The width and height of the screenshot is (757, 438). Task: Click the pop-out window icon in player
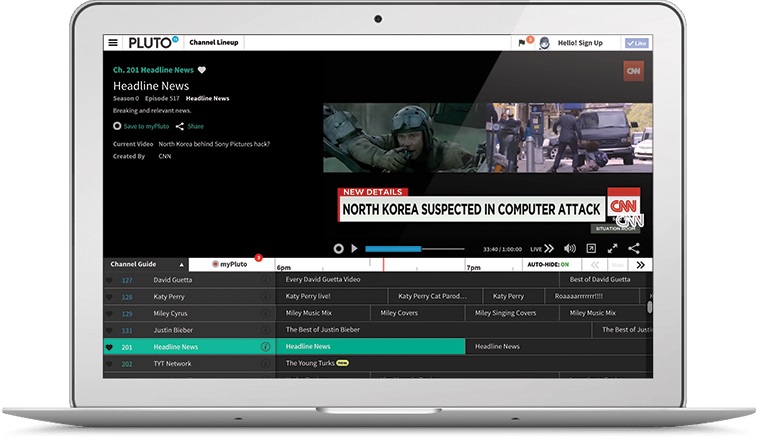coord(591,248)
